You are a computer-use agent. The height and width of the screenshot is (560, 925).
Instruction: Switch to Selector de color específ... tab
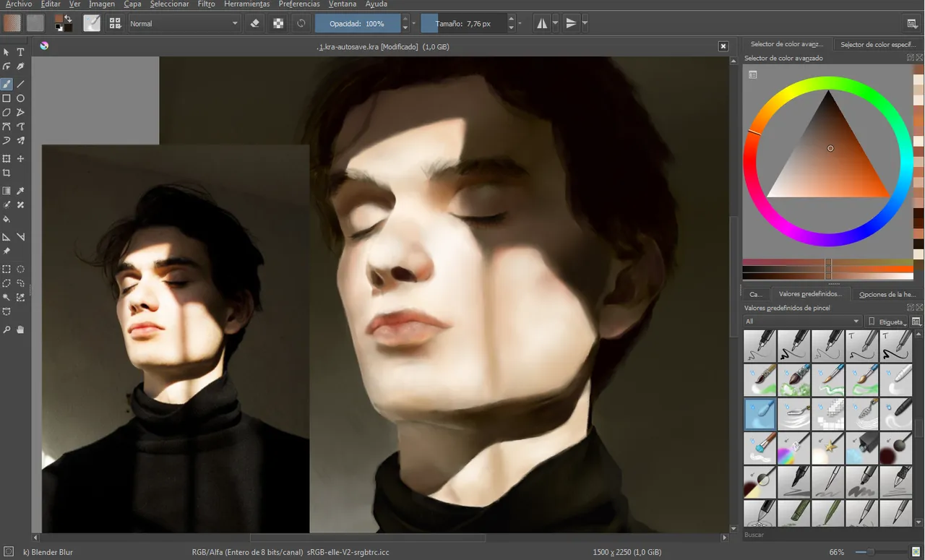[878, 44]
